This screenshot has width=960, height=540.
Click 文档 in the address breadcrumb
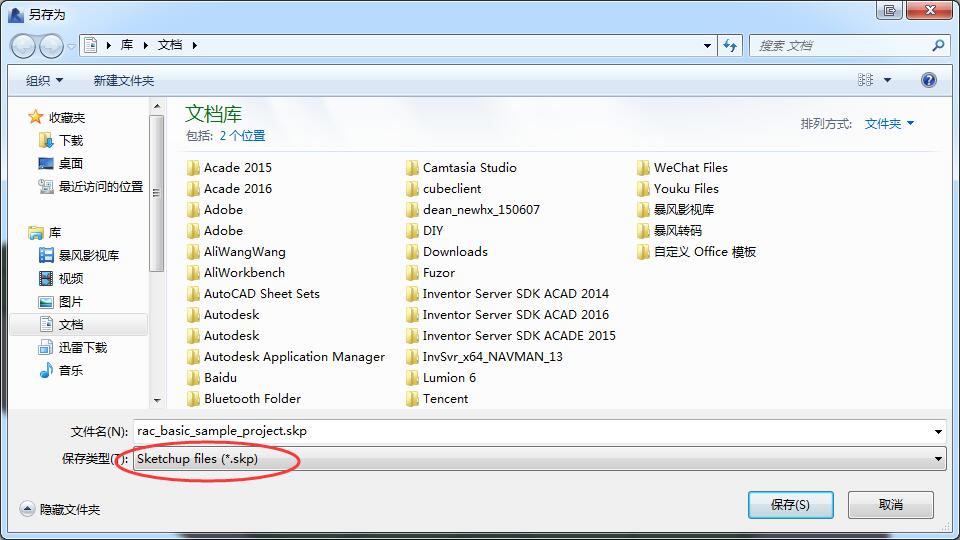170,45
